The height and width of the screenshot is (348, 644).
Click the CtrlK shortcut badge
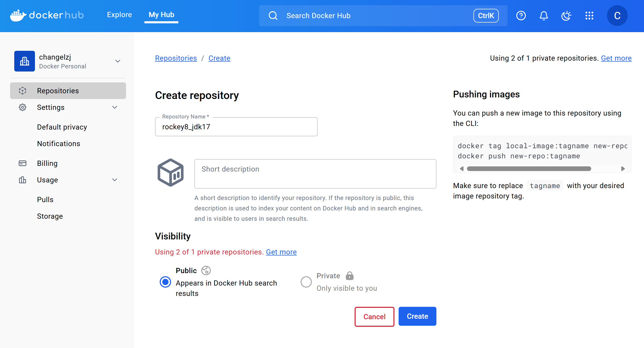tap(486, 16)
